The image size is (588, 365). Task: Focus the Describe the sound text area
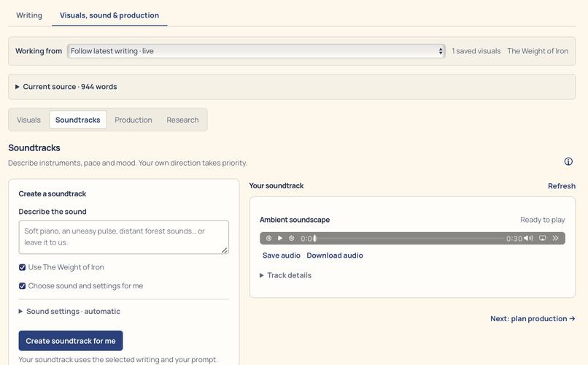point(124,237)
